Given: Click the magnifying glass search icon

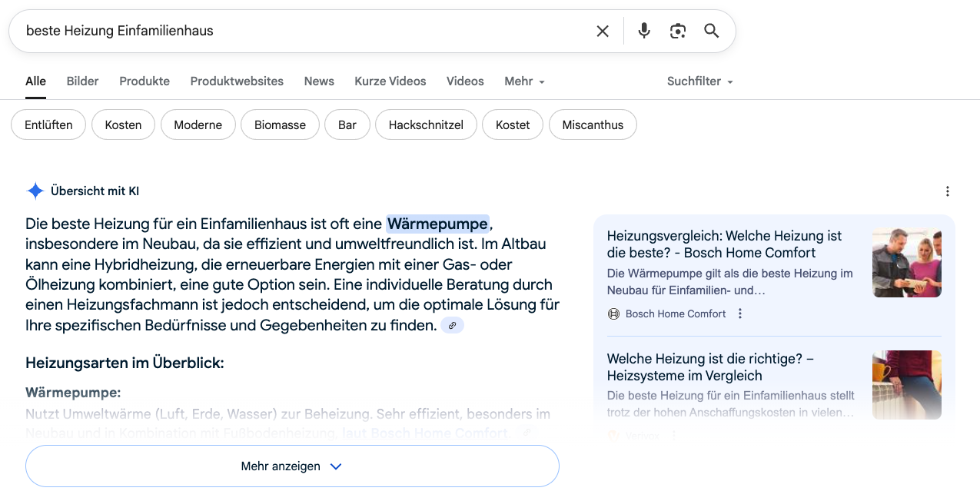Looking at the screenshot, I should point(712,31).
